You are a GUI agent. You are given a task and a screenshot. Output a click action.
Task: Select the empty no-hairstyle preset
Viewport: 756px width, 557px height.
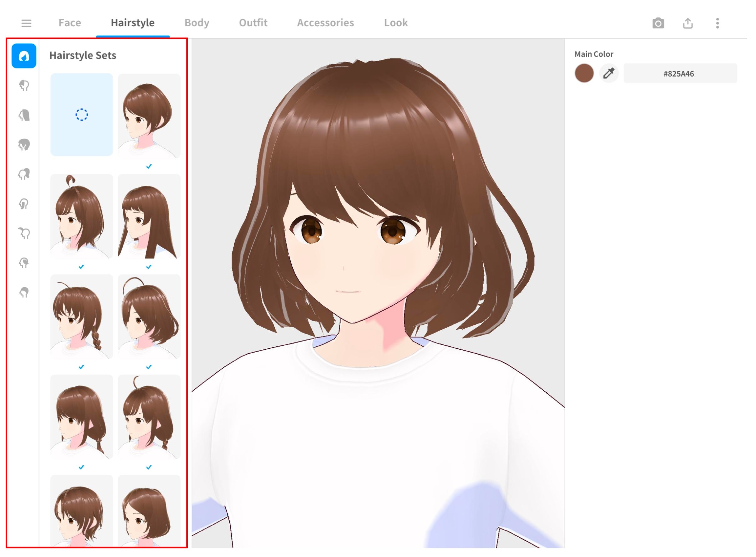click(82, 114)
